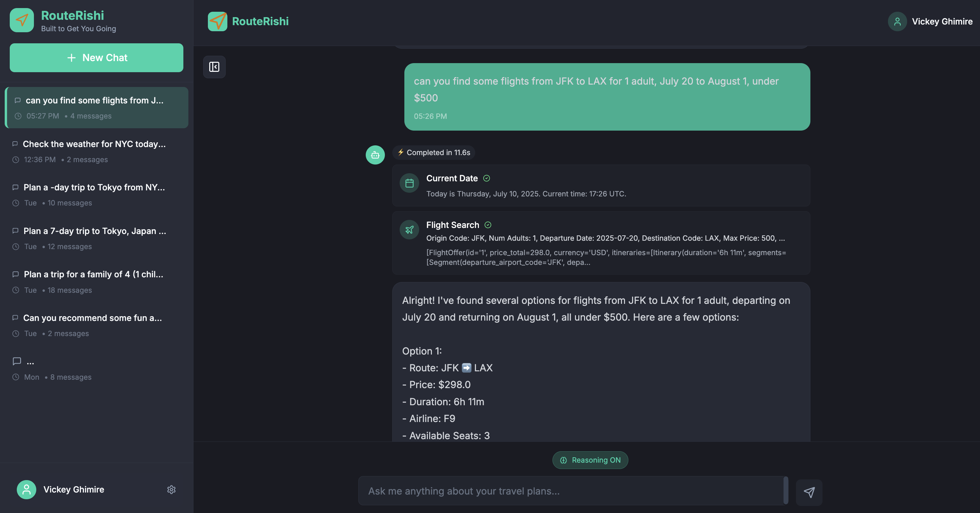Viewport: 980px width, 513px height.
Task: Start a New Chat
Action: pos(96,58)
